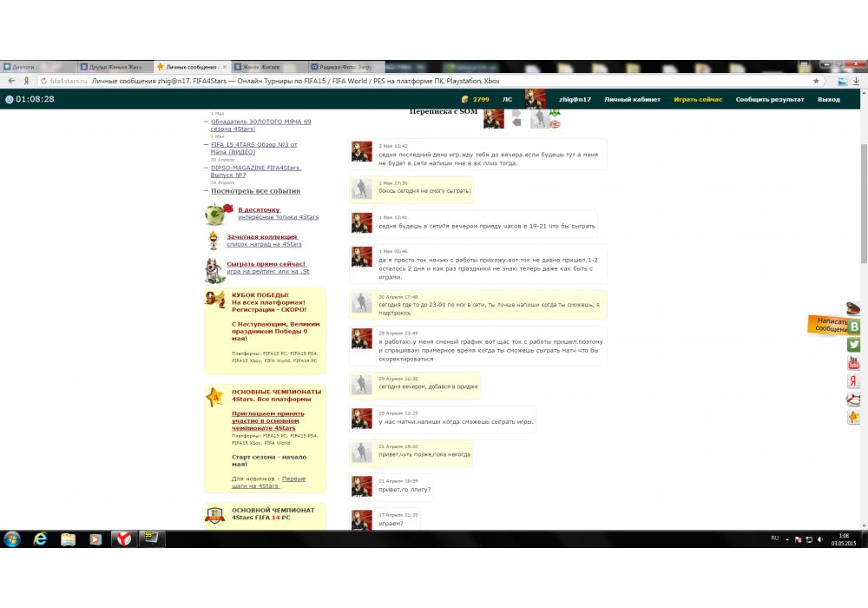Click the browser downloads arrow icon

[842, 81]
